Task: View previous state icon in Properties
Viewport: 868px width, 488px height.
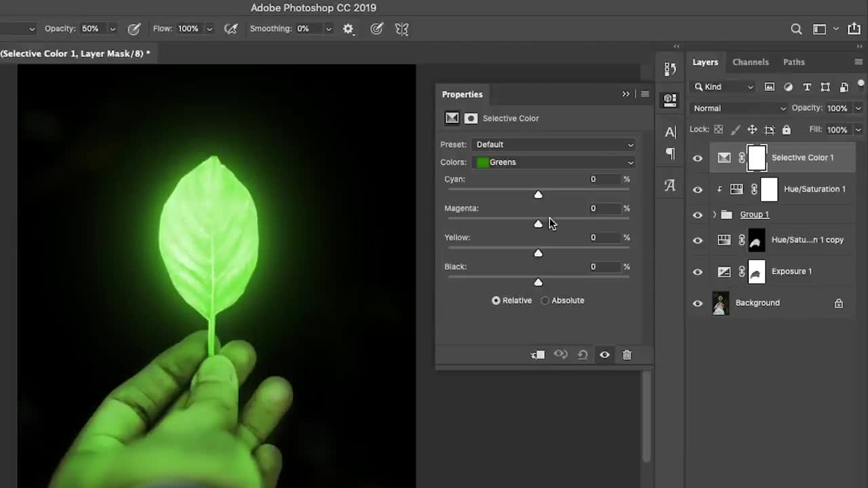Action: pos(560,354)
